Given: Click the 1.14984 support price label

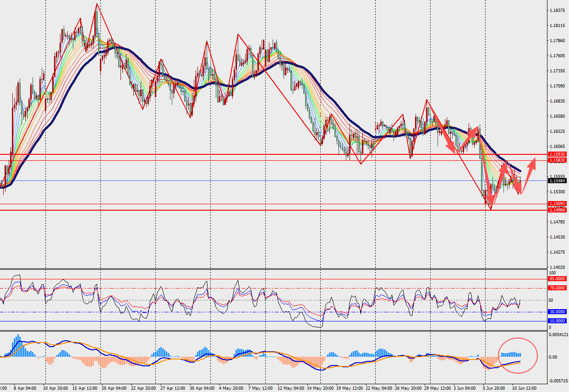Looking at the screenshot, I should (558, 210).
